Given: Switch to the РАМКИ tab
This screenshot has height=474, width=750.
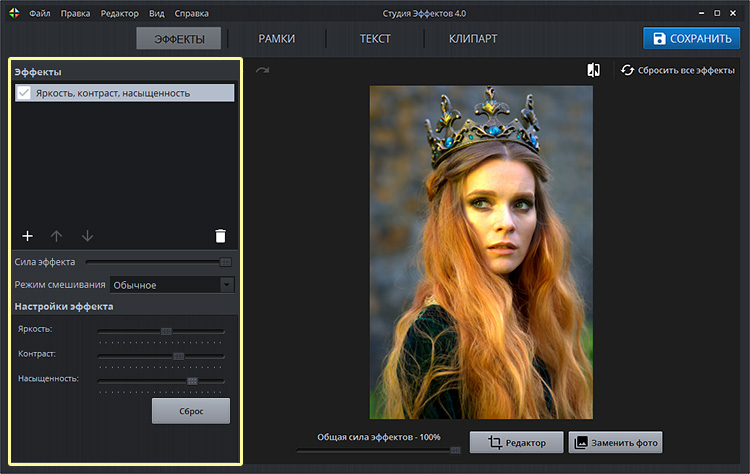Looking at the screenshot, I should pyautogui.click(x=276, y=39).
